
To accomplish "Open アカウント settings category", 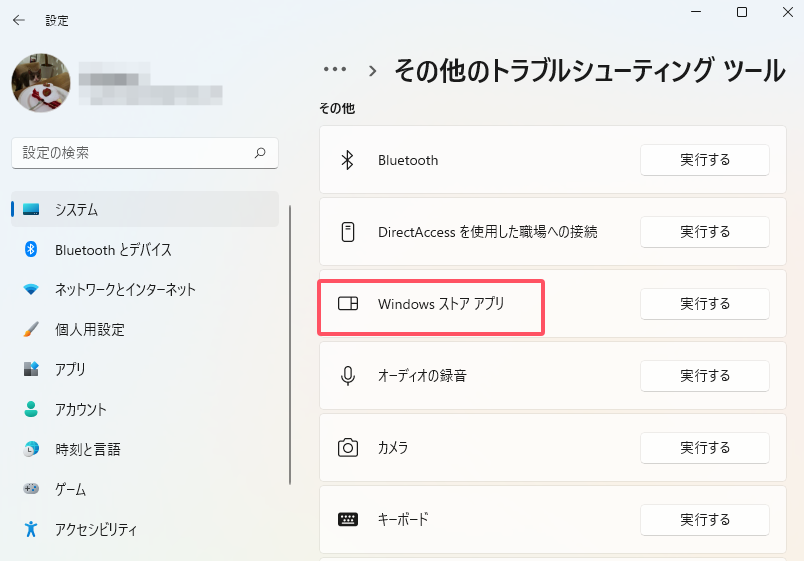I will (145, 409).
